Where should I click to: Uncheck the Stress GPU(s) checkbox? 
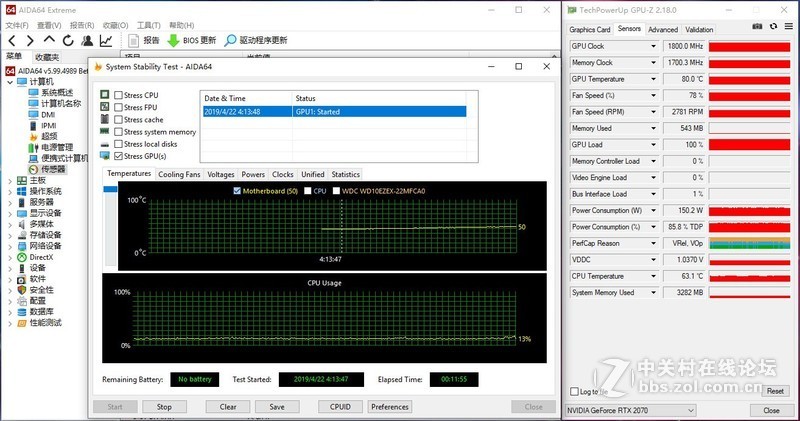click(119, 156)
